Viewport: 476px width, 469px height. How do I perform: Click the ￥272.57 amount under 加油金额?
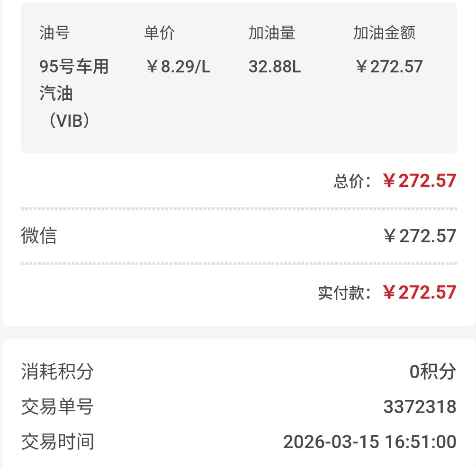[388, 67]
